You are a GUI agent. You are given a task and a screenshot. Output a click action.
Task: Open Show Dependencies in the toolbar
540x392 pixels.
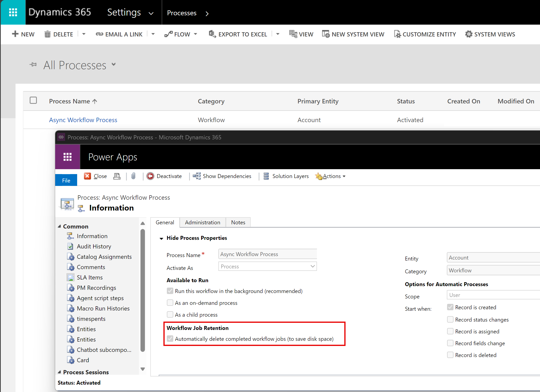222,176
